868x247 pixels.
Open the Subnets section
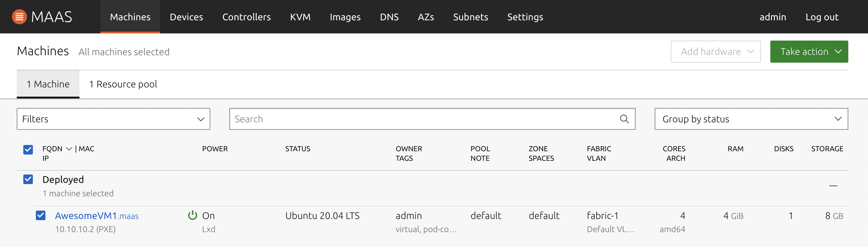pos(470,17)
